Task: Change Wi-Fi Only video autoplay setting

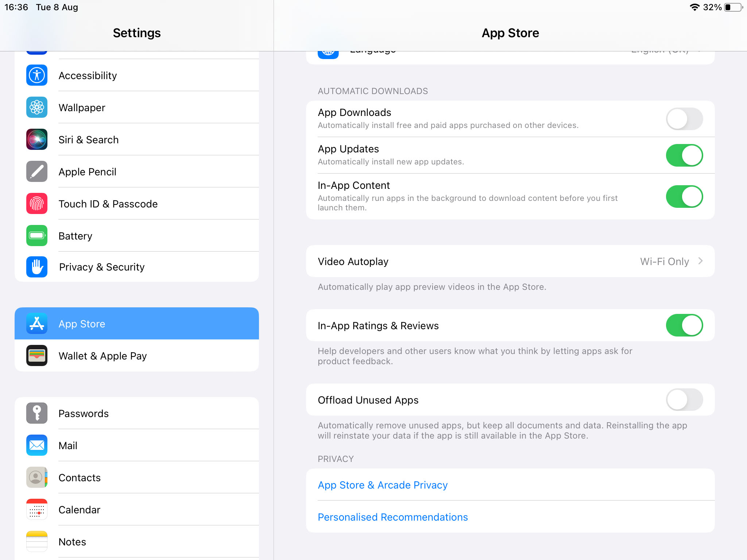Action: (664, 261)
